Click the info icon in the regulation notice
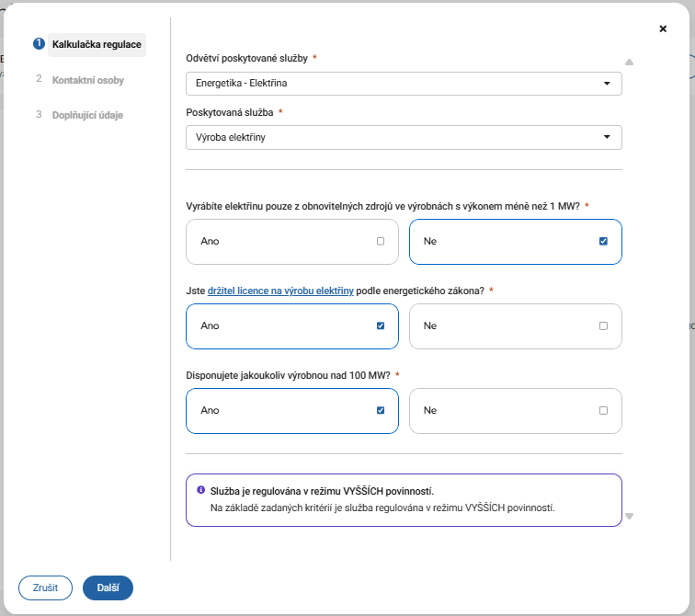Viewport: 695px width, 616px height. pyautogui.click(x=201, y=490)
